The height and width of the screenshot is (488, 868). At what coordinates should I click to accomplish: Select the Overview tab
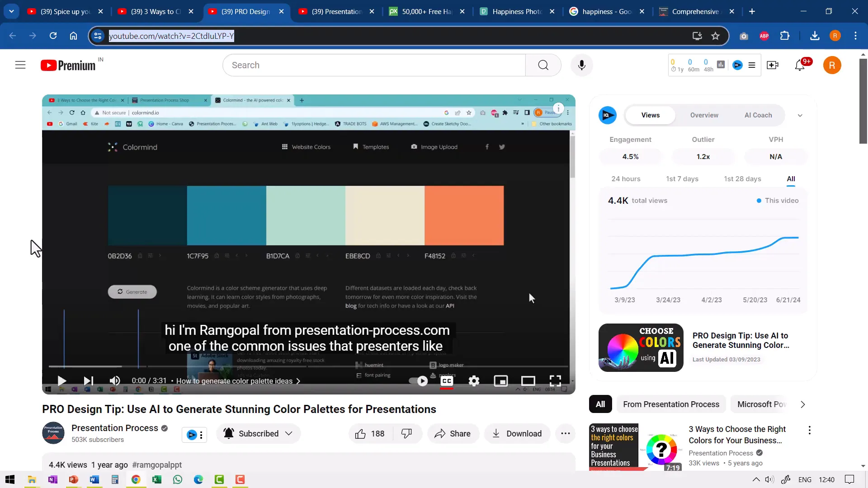(x=704, y=115)
